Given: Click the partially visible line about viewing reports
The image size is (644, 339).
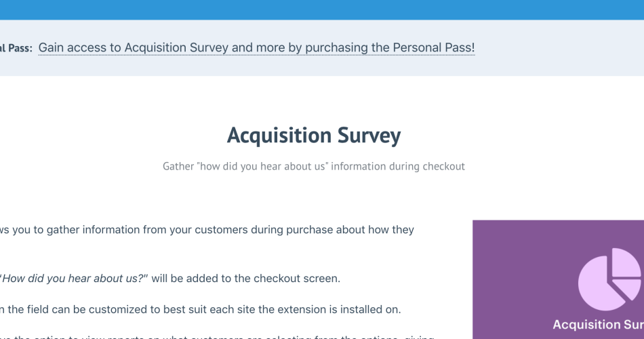Looking at the screenshot, I should tap(217, 337).
